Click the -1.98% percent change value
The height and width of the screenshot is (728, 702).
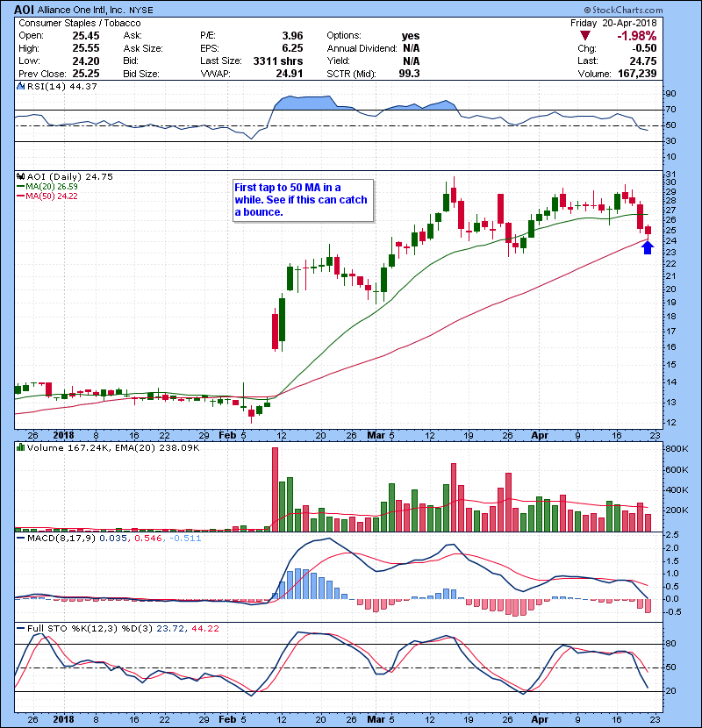click(x=636, y=36)
